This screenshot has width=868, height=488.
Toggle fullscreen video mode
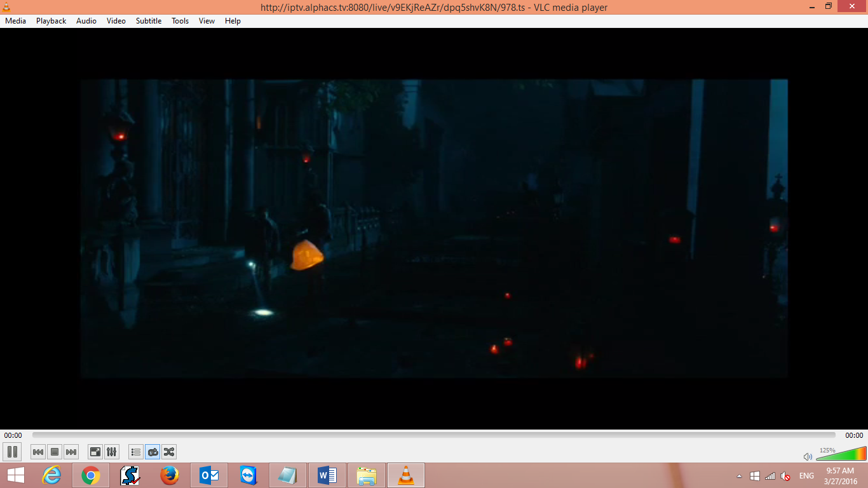(95, 452)
